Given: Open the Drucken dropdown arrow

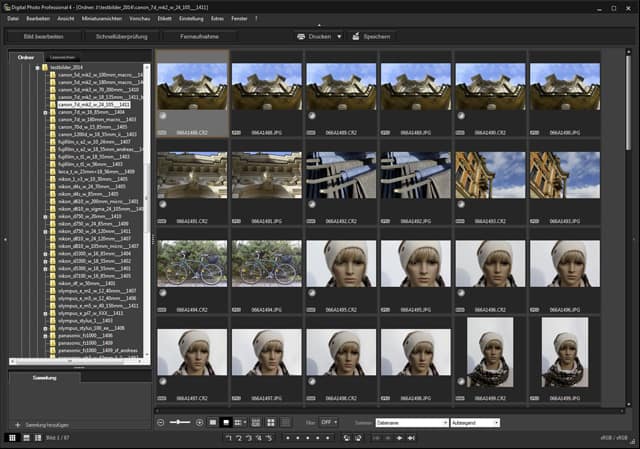Looking at the screenshot, I should tap(338, 36).
